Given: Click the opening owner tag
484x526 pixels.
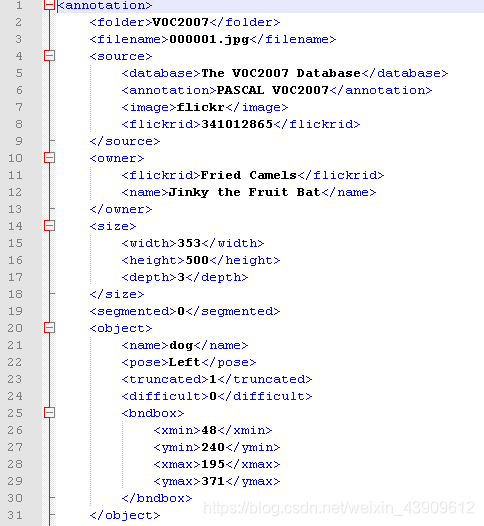Looking at the screenshot, I should click(x=117, y=158).
